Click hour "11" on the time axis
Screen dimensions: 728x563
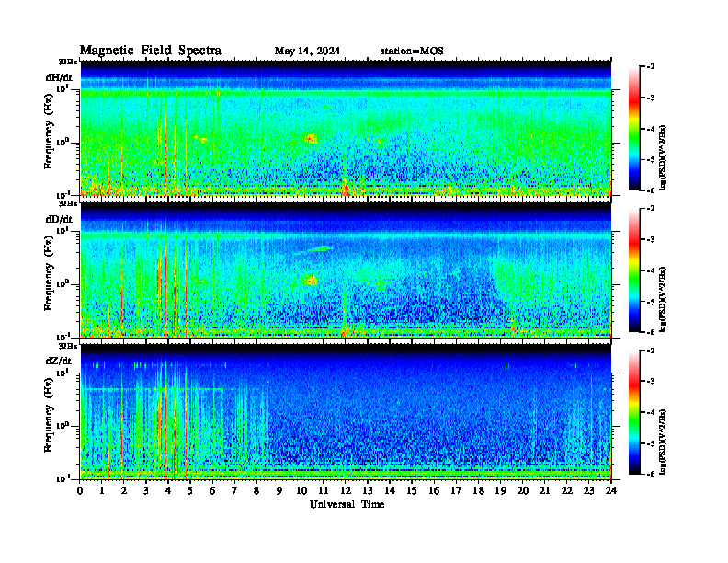[324, 491]
